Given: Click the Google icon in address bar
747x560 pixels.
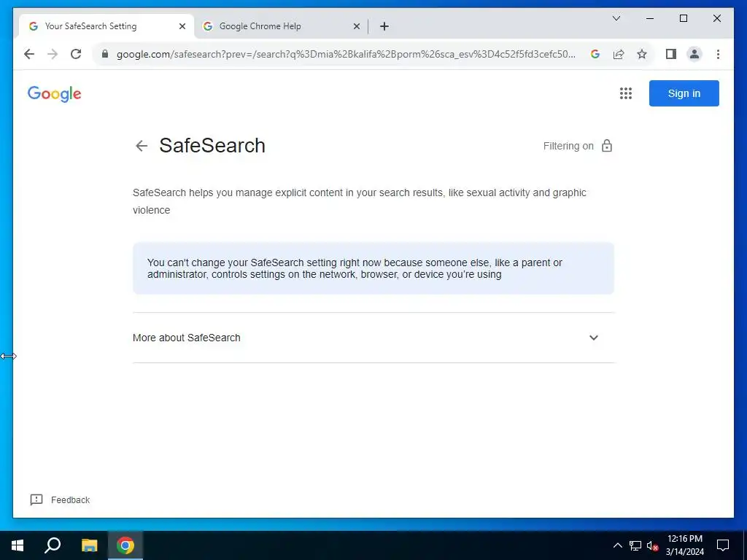Looking at the screenshot, I should [x=595, y=54].
